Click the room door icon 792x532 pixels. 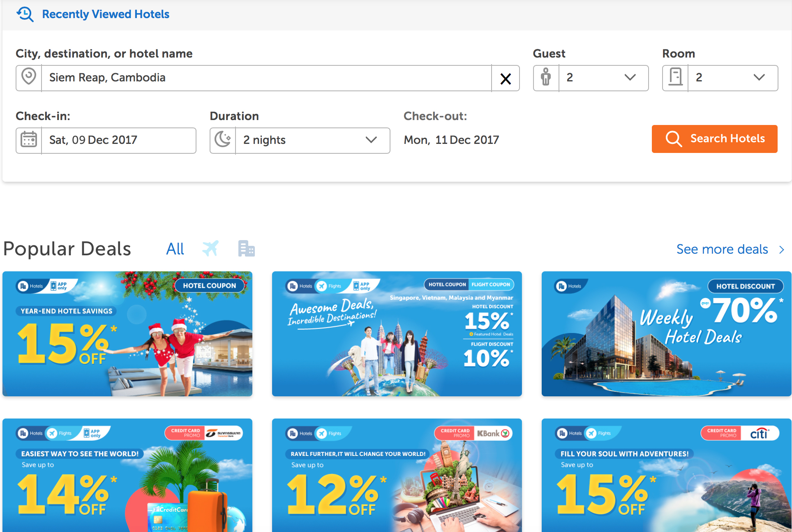(x=675, y=78)
